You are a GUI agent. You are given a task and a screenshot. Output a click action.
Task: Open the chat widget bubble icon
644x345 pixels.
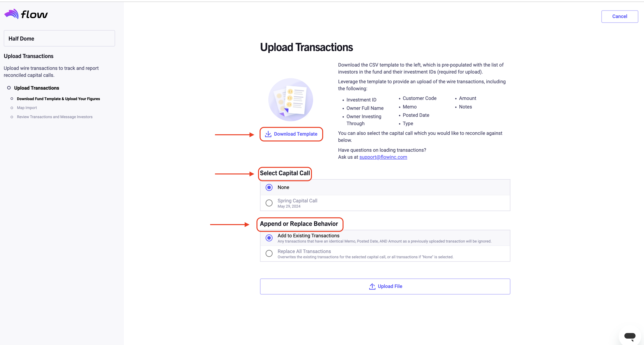coord(629,336)
